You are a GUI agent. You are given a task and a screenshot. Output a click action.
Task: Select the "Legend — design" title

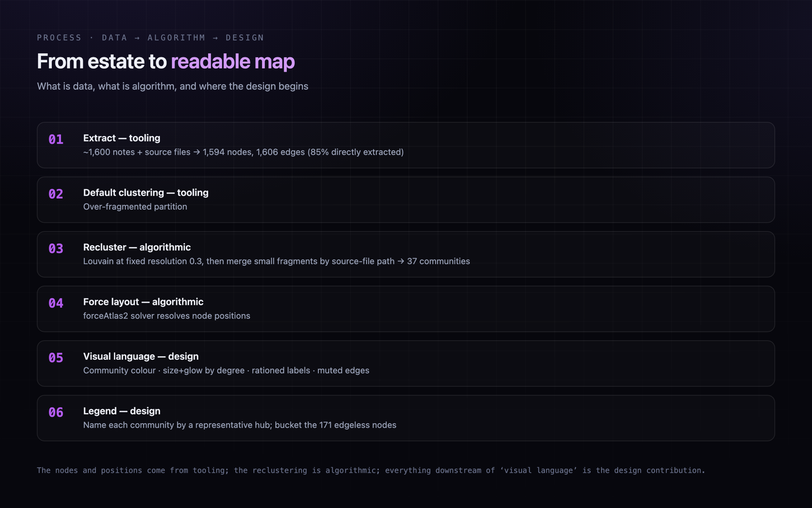coord(122,411)
